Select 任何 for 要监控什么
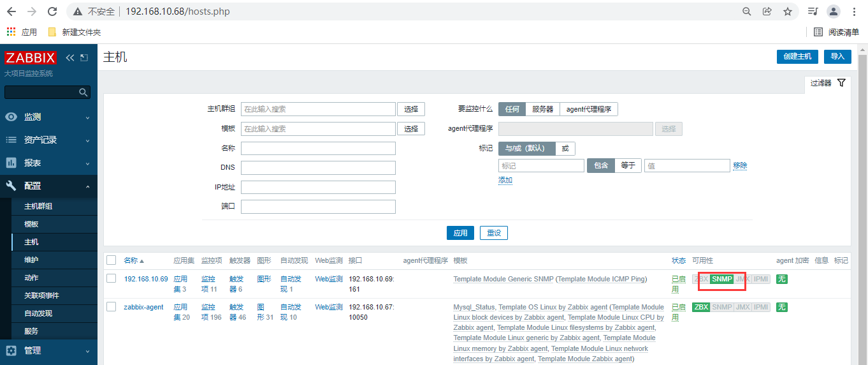Screen dimensions: 868x365 512,109
